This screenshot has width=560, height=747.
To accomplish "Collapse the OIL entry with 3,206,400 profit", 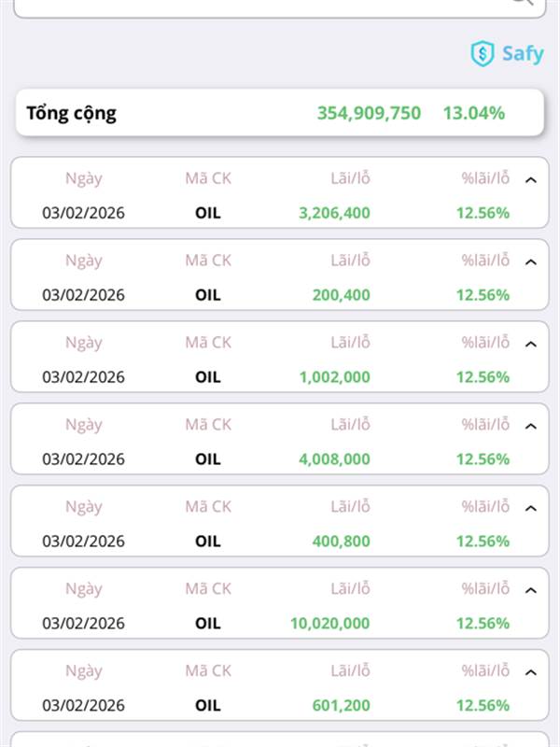I will tap(531, 179).
